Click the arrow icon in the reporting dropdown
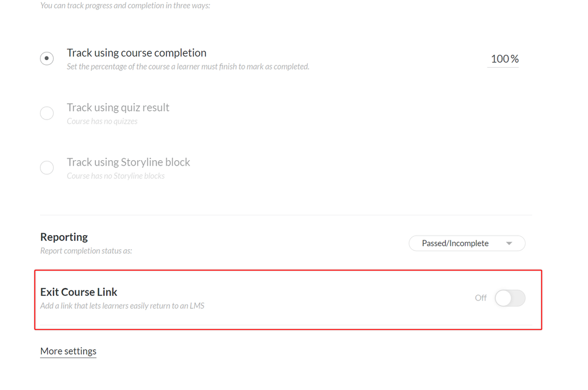Screen dimensions: 588x390 click(509, 243)
